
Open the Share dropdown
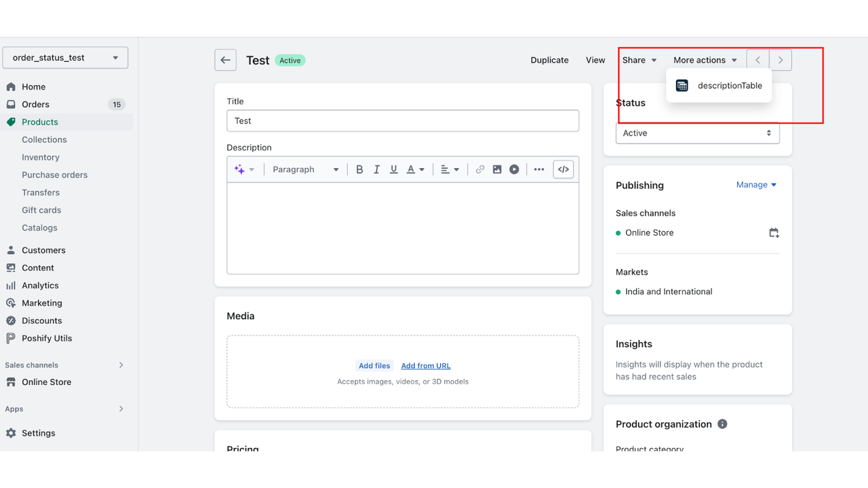tap(637, 60)
